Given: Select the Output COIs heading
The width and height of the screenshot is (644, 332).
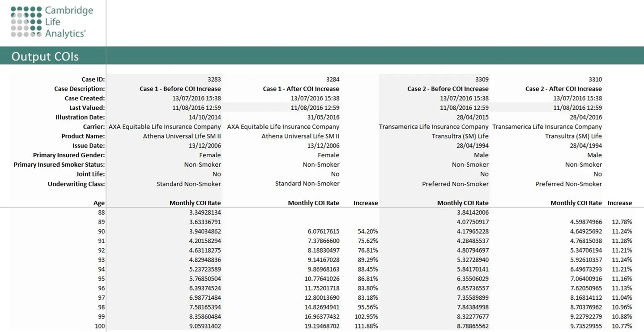Looking at the screenshot, I should (45, 56).
